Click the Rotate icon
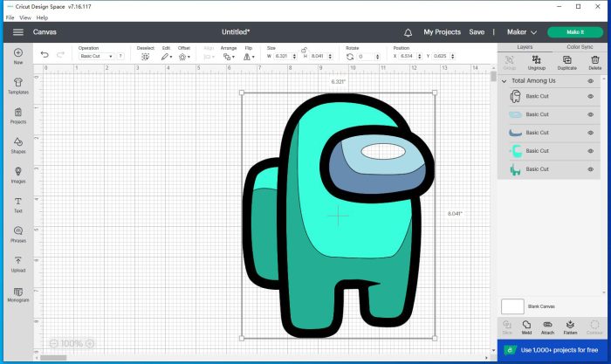Viewport: 611px width, 364px height. pyautogui.click(x=350, y=57)
